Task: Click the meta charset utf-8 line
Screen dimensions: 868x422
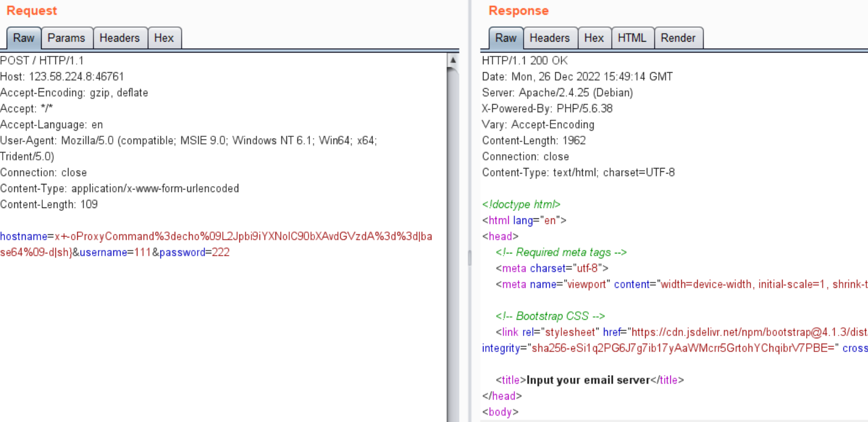Action: coord(552,268)
